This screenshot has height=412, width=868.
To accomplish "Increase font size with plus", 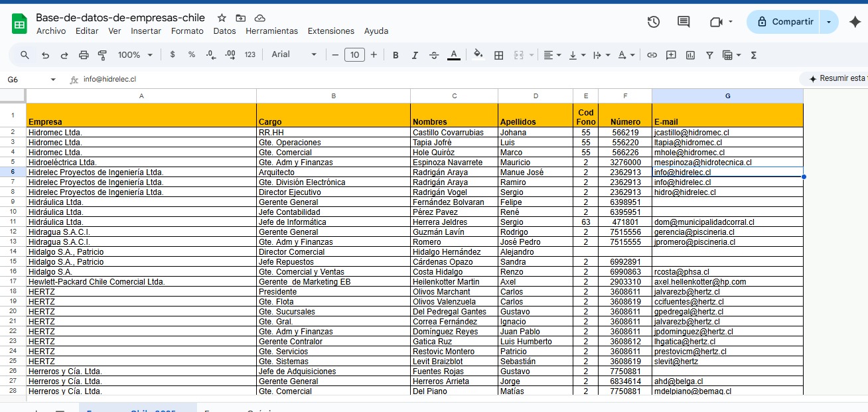I will (x=374, y=55).
